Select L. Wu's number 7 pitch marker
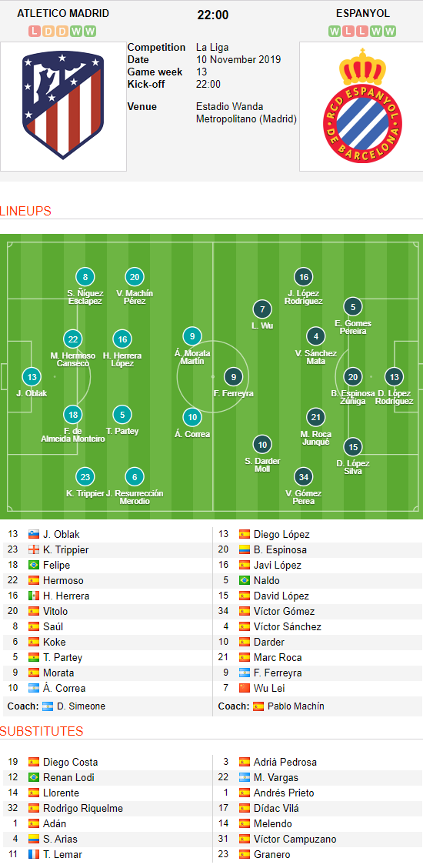 point(262,309)
